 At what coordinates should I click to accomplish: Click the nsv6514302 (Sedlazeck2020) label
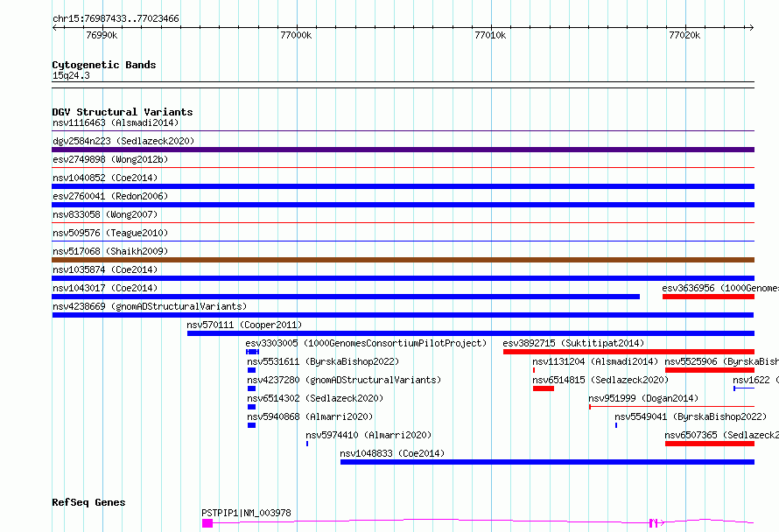coord(315,398)
